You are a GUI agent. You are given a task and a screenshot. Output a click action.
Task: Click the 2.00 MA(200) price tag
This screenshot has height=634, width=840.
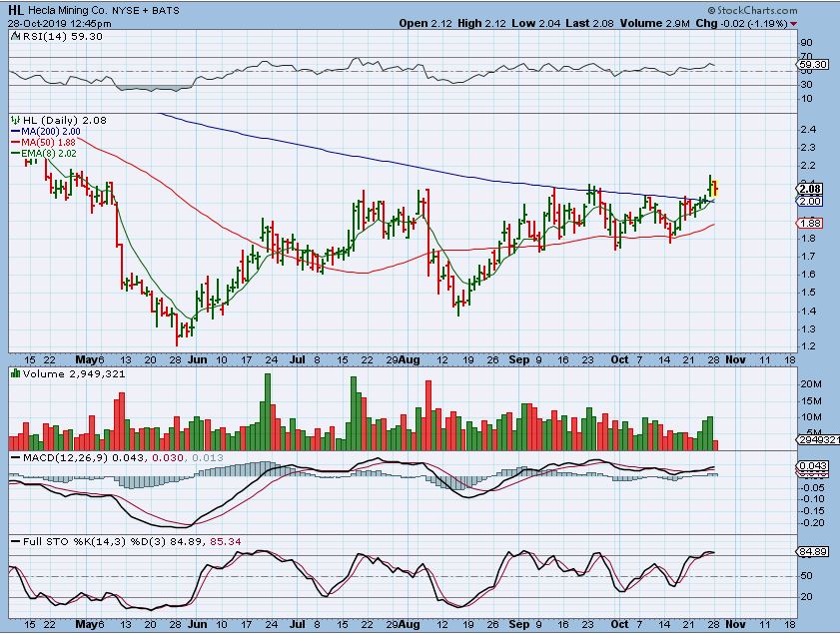click(x=810, y=201)
